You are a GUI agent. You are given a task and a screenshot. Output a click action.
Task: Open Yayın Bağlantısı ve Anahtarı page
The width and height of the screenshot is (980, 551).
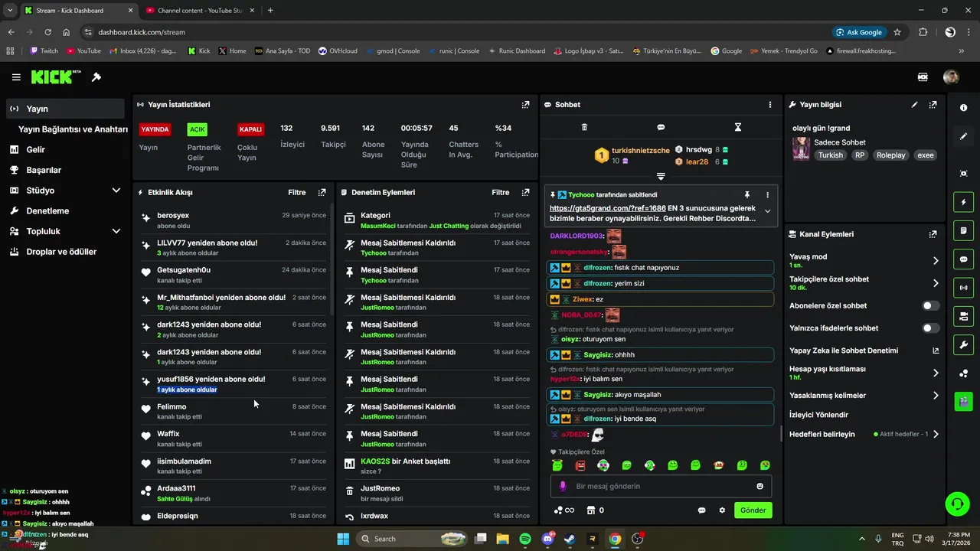(73, 129)
